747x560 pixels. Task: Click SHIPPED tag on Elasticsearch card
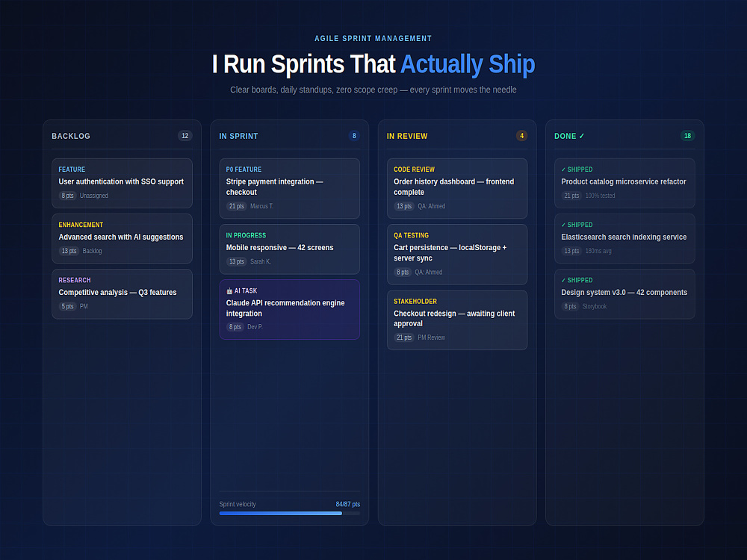pyautogui.click(x=577, y=225)
